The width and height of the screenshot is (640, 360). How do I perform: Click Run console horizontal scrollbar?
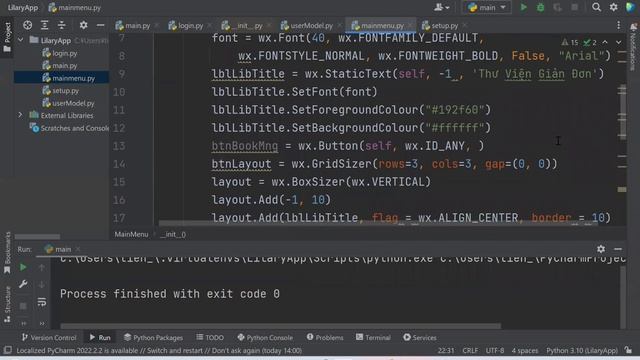tap(280, 326)
